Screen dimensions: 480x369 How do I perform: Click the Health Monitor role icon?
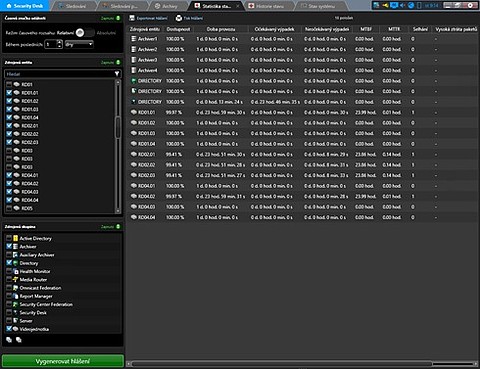pyautogui.click(x=15, y=271)
